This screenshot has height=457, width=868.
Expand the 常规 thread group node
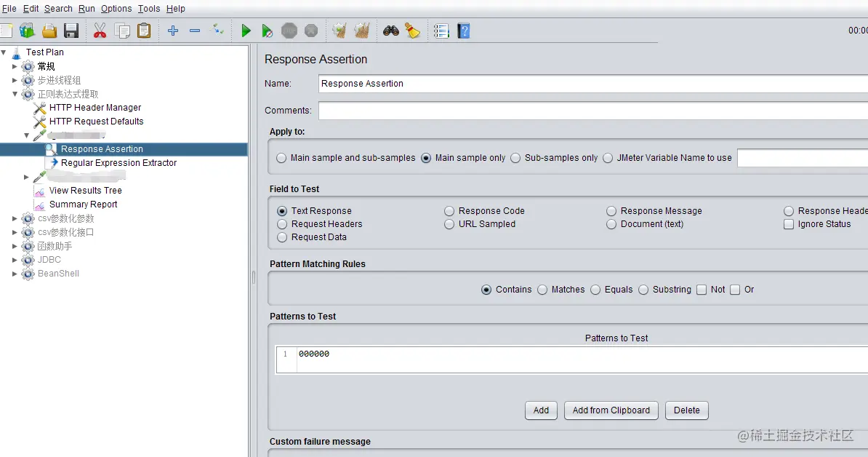coord(15,66)
